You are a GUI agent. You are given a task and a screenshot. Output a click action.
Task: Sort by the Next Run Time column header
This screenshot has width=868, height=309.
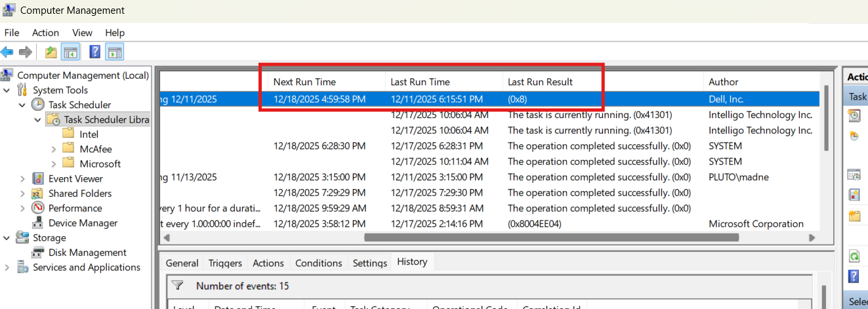[x=327, y=82]
